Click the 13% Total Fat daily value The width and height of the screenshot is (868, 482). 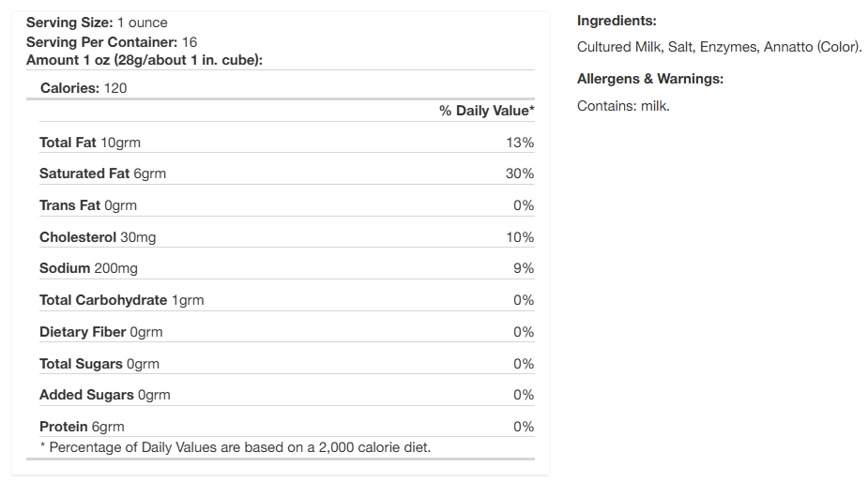pos(519,143)
